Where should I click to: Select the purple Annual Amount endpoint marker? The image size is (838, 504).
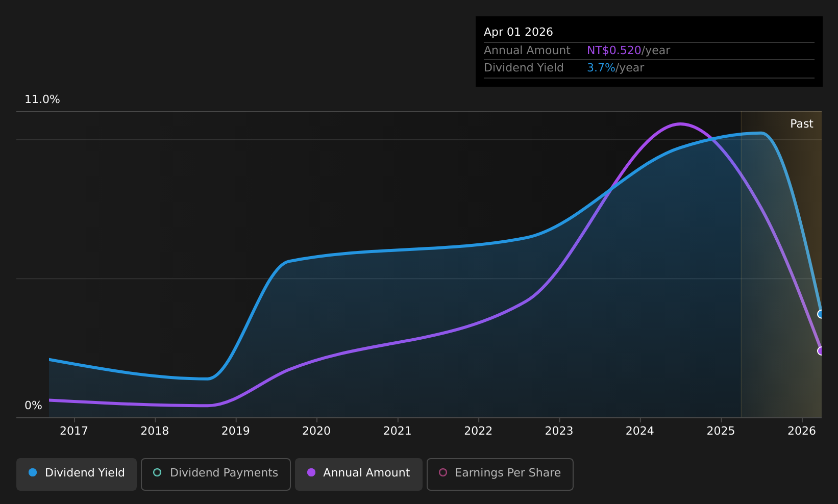pyautogui.click(x=821, y=351)
